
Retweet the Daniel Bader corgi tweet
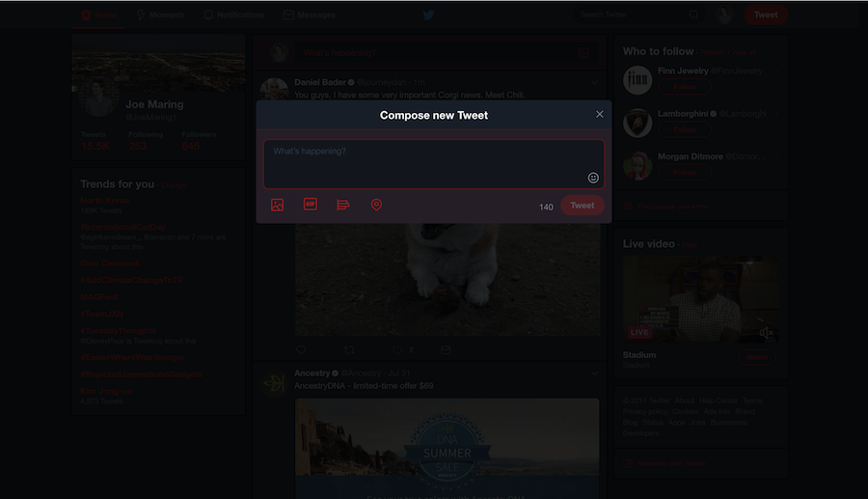click(x=349, y=350)
